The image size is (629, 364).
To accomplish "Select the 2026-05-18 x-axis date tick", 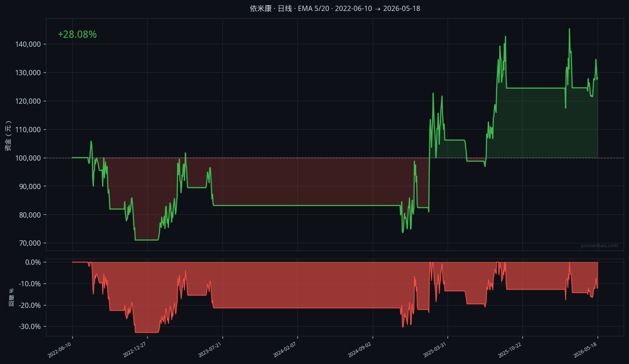I will tap(585, 350).
